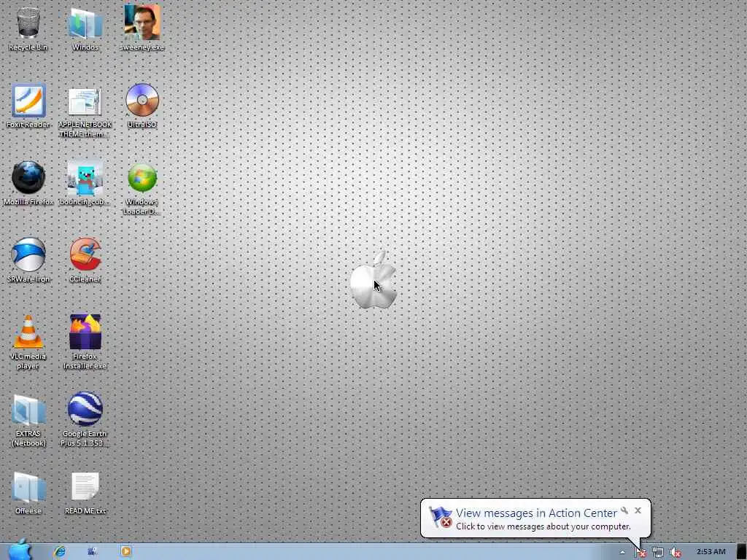Viewport: 747px width, 560px height.
Task: Open the Windos folder icon
Action: 85,28
